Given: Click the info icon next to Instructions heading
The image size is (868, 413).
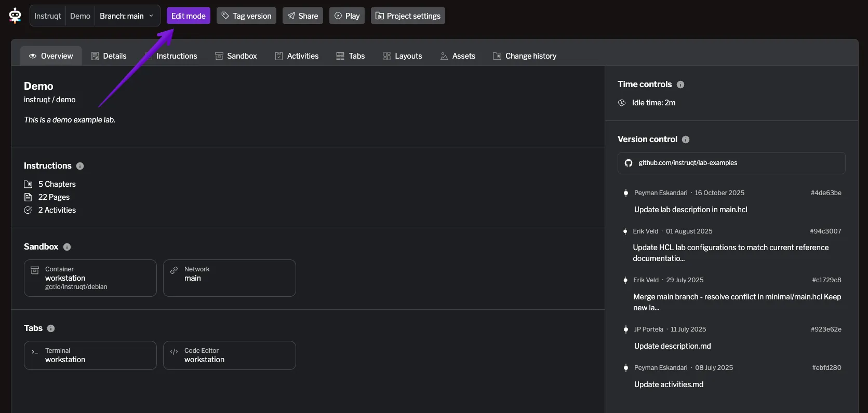Looking at the screenshot, I should (x=80, y=166).
